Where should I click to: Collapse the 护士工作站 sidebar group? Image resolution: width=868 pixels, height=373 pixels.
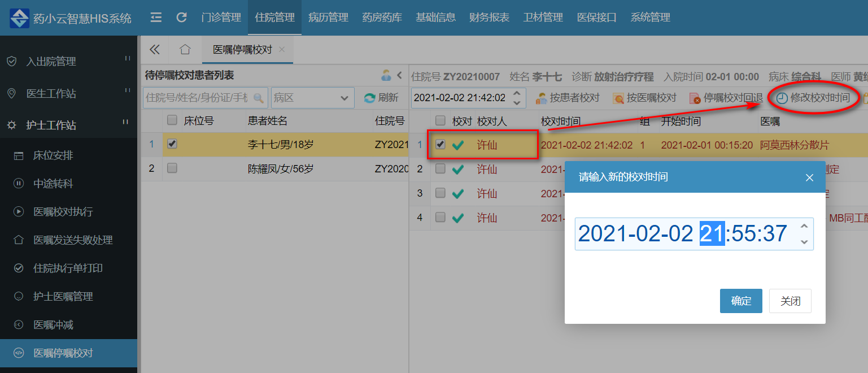(68, 125)
